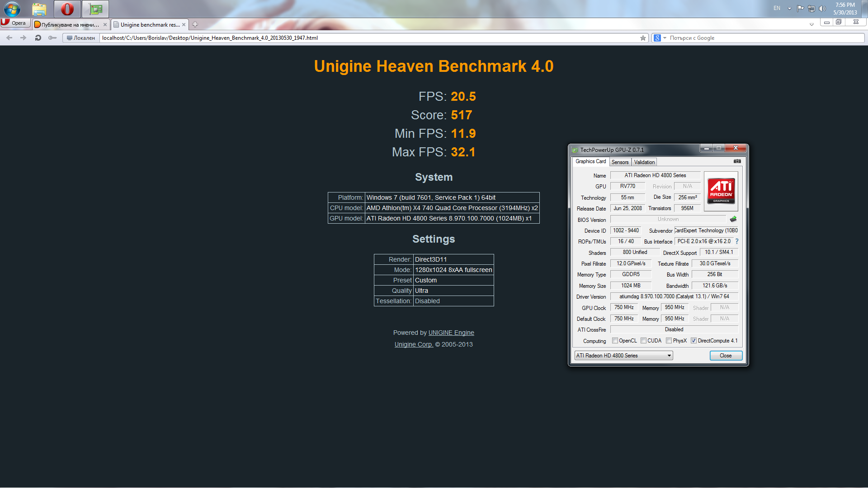Image resolution: width=868 pixels, height=488 pixels.
Task: Toggle the PhysX checkbox
Action: 669,341
